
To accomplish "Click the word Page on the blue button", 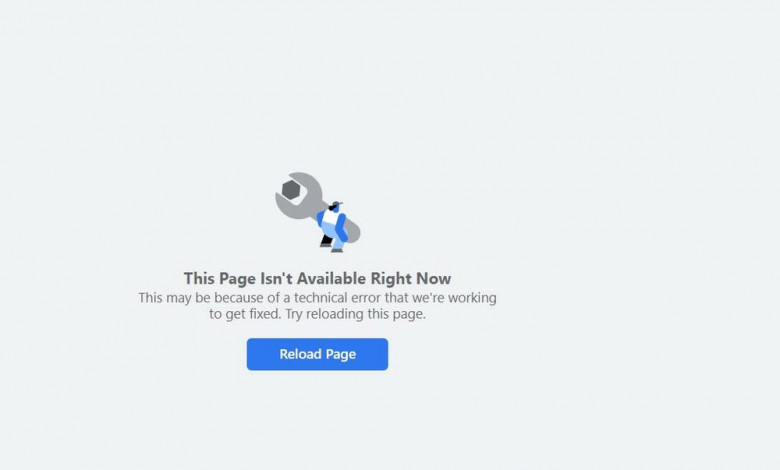I will click(x=341, y=355).
